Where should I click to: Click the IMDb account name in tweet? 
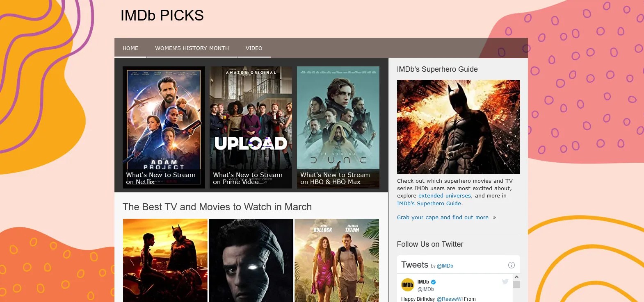(x=423, y=282)
